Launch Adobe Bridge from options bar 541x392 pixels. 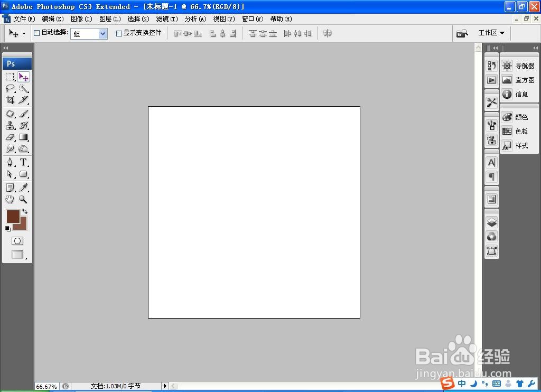tap(462, 33)
